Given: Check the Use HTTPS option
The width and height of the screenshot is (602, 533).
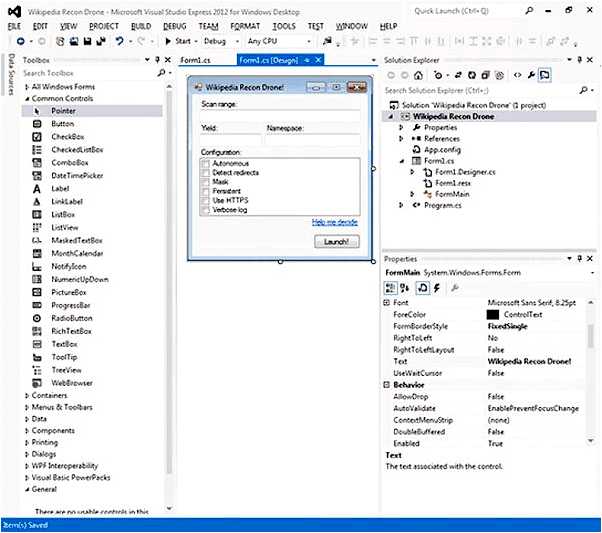Looking at the screenshot, I should [205, 200].
